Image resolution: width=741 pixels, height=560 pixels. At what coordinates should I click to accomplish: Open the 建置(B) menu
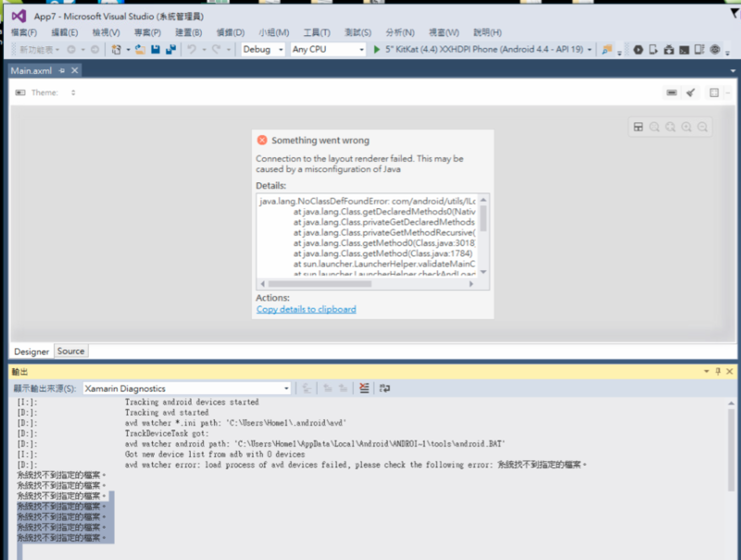(x=189, y=32)
